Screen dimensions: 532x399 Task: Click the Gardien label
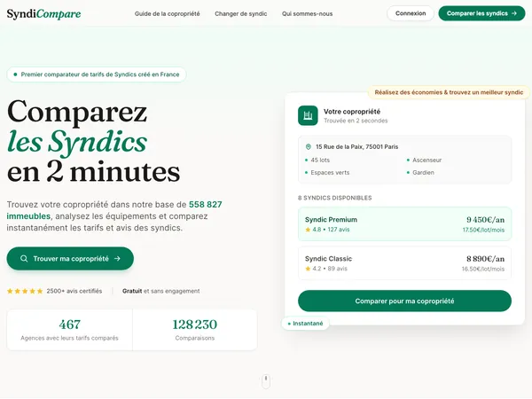tap(423, 173)
